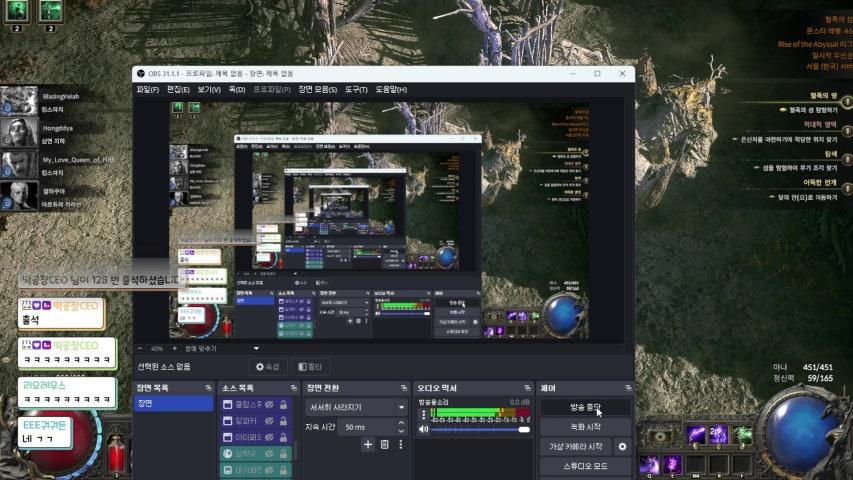Toggle visibility eye of the 아이패드 source
853x480 pixels.
(x=269, y=437)
